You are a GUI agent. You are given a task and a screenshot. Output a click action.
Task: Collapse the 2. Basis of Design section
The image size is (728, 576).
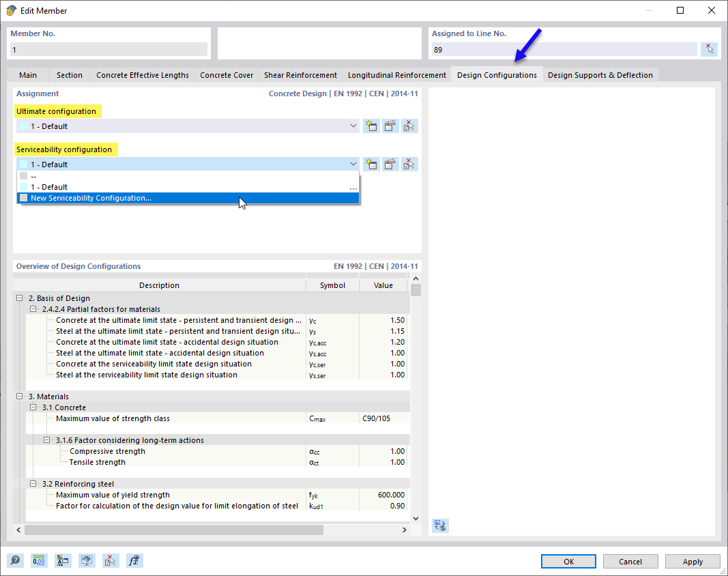click(x=20, y=298)
